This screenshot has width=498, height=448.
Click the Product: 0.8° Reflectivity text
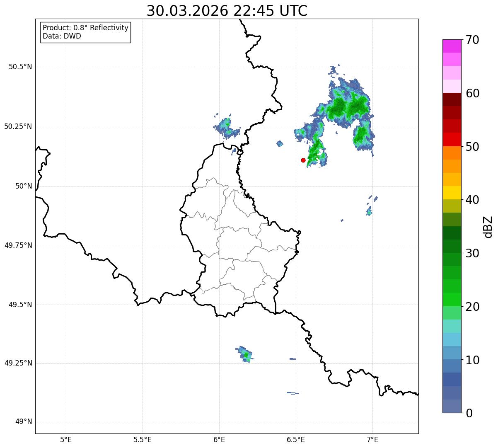tap(85, 28)
